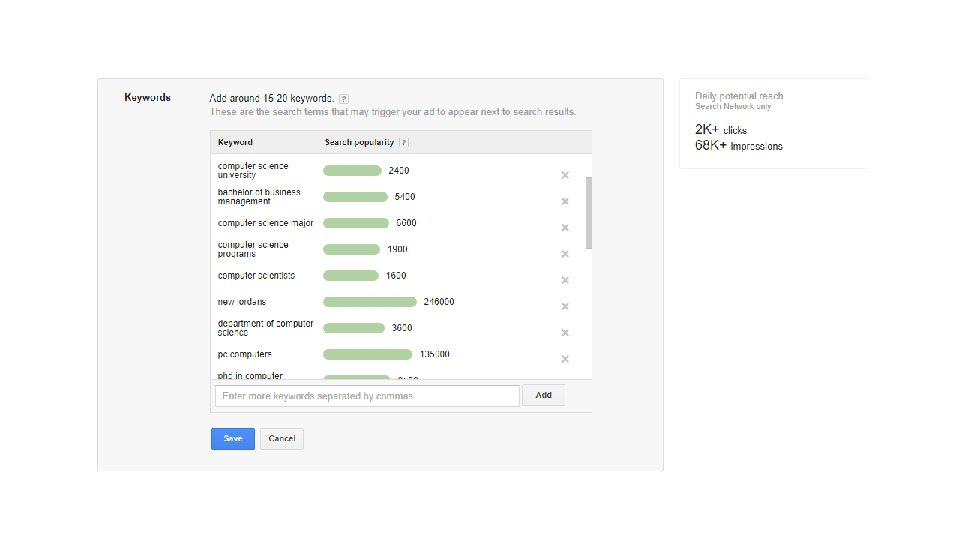The width and height of the screenshot is (960, 540).
Task: Click the Keyword column header
Action: pyautogui.click(x=235, y=142)
